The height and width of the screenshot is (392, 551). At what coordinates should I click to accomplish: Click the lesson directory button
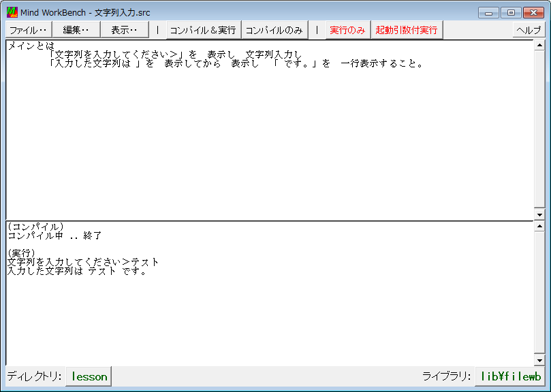(x=89, y=376)
